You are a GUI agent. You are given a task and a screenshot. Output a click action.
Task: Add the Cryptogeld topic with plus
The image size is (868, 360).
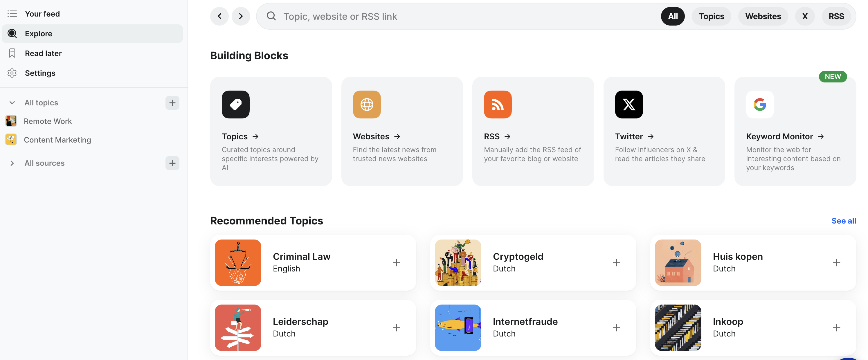617,262
